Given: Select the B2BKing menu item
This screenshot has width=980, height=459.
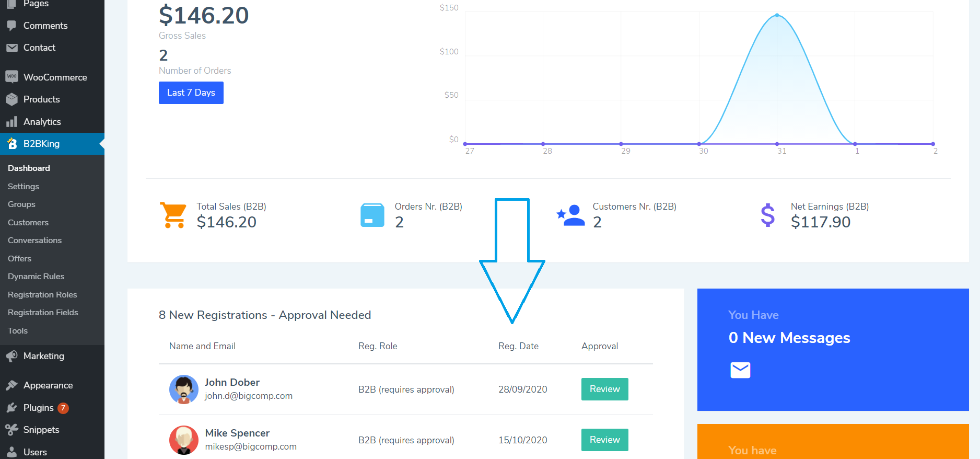Looking at the screenshot, I should click(x=52, y=144).
